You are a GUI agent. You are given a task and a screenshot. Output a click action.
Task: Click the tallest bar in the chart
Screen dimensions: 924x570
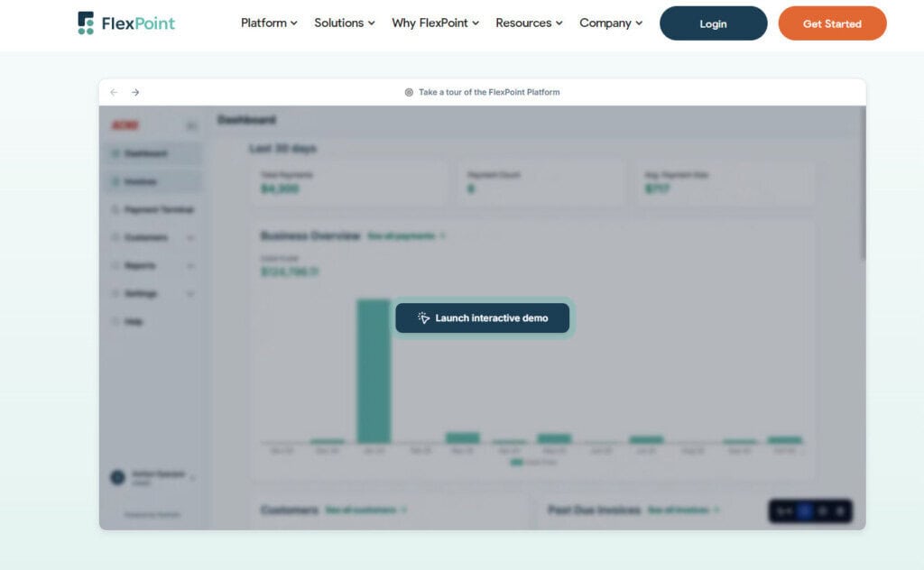coord(374,371)
